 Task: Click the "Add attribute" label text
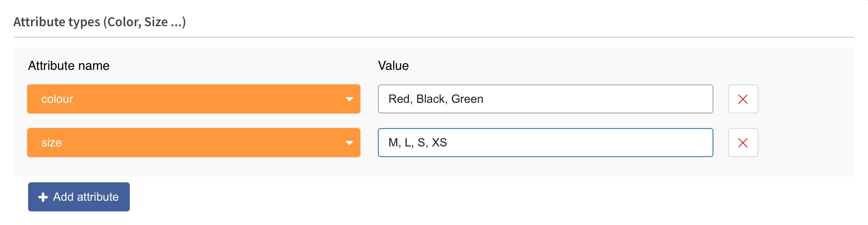86,197
